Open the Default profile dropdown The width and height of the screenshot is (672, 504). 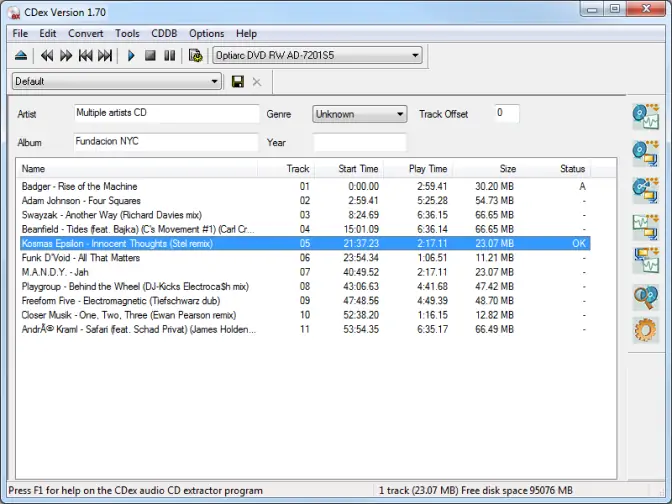[x=117, y=81]
